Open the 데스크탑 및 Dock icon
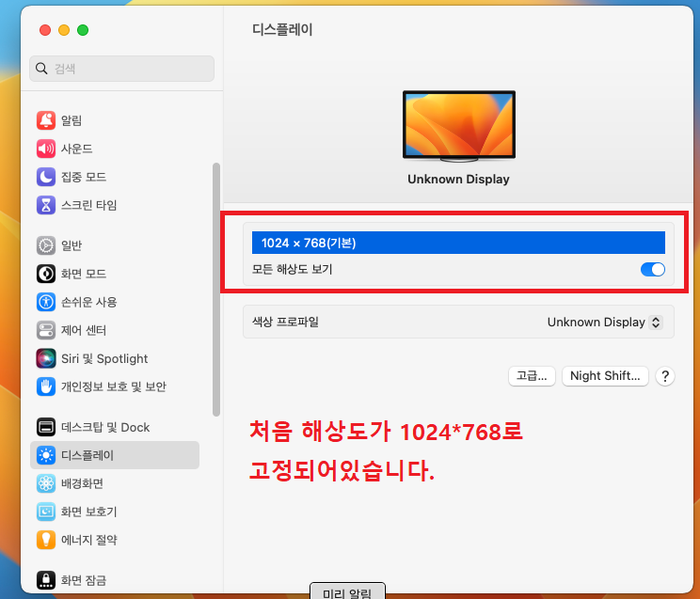700x599 pixels. click(x=46, y=427)
